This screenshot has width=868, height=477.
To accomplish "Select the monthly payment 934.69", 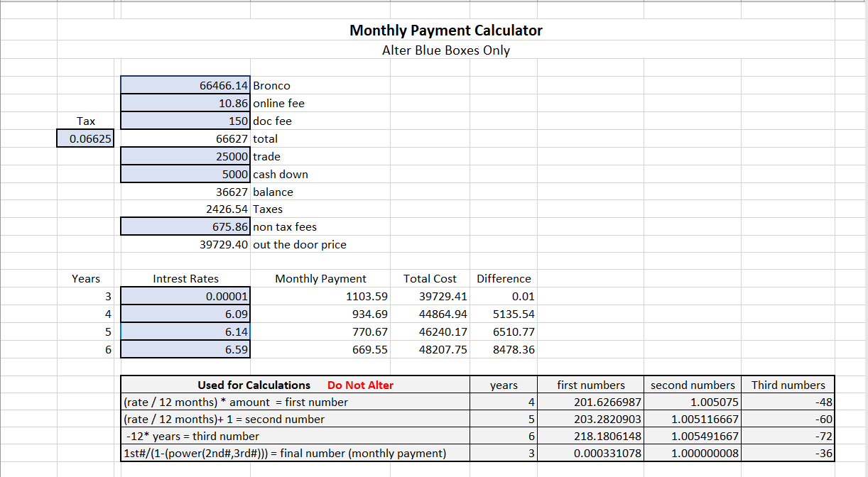I will click(370, 314).
